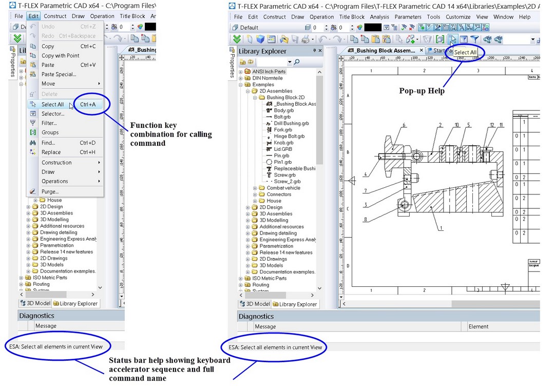Click the Filter funnel icon in right toolbar
The height and width of the screenshot is (392, 553).
[x=475, y=39]
